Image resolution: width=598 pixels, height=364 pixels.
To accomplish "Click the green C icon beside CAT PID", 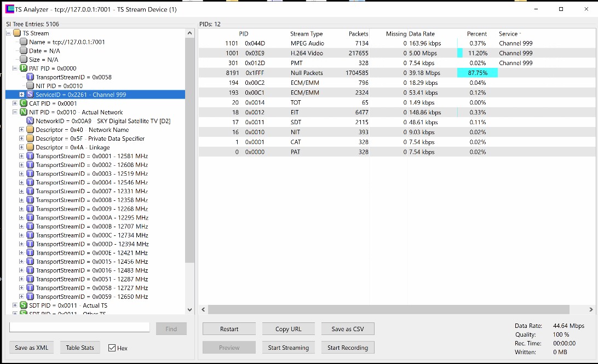I will point(23,103).
